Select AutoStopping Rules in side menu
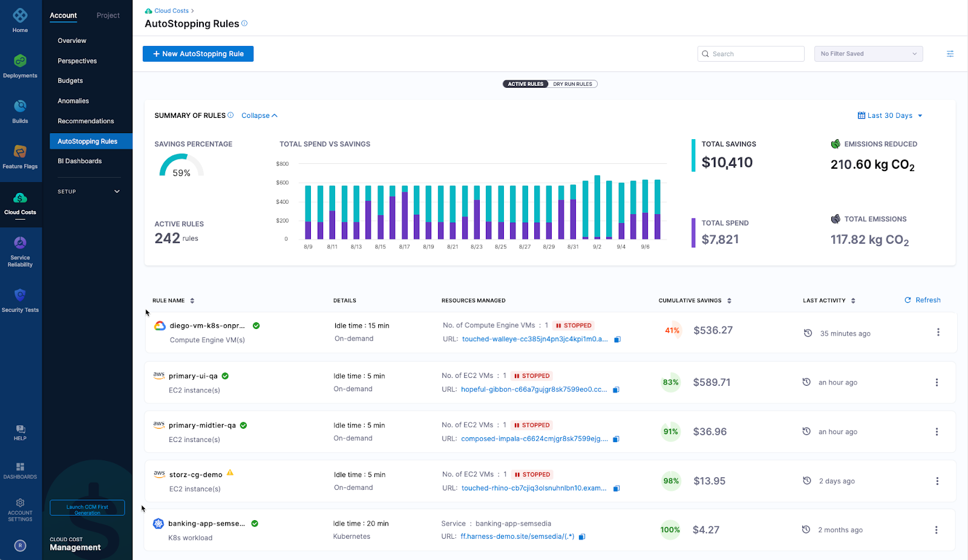This screenshot has width=968, height=560. click(91, 141)
